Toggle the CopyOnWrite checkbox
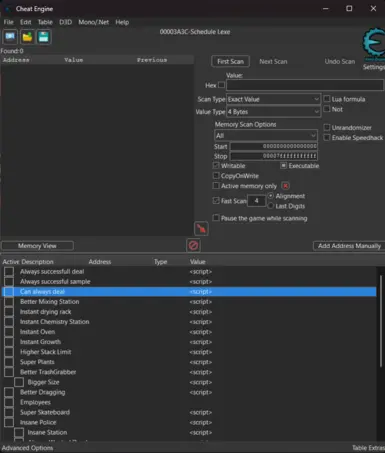The image size is (385, 453). click(216, 175)
